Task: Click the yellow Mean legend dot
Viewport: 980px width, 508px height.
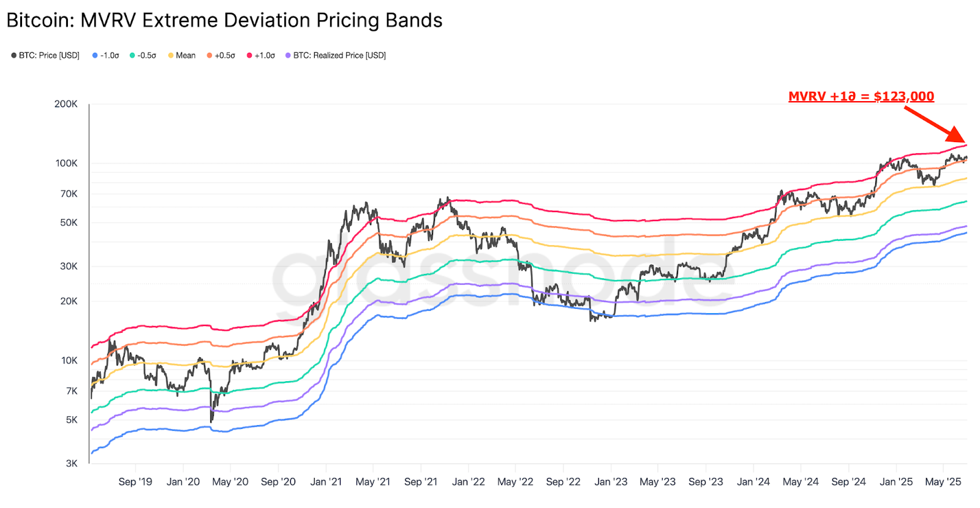Action: point(171,55)
